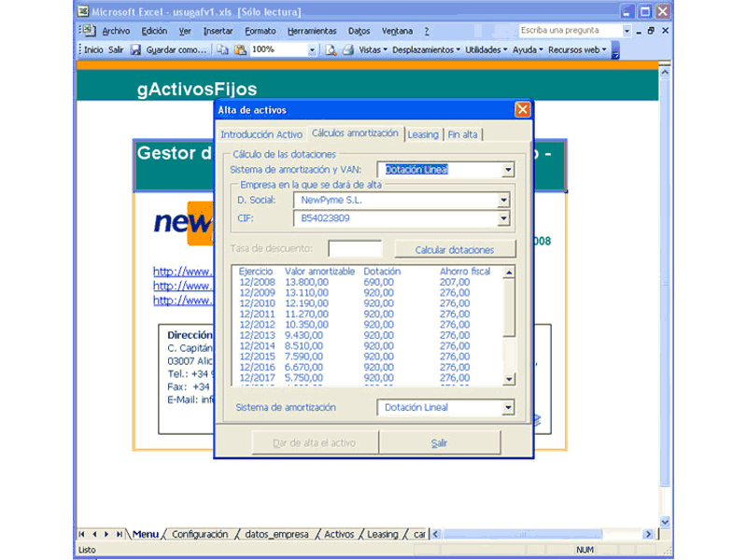This screenshot has height=560, width=747.
Task: Select the Cálculos amortización tab
Action: [x=356, y=133]
